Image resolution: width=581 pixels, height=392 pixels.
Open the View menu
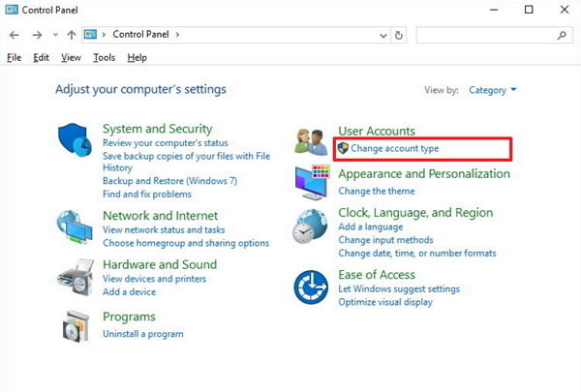coord(71,57)
